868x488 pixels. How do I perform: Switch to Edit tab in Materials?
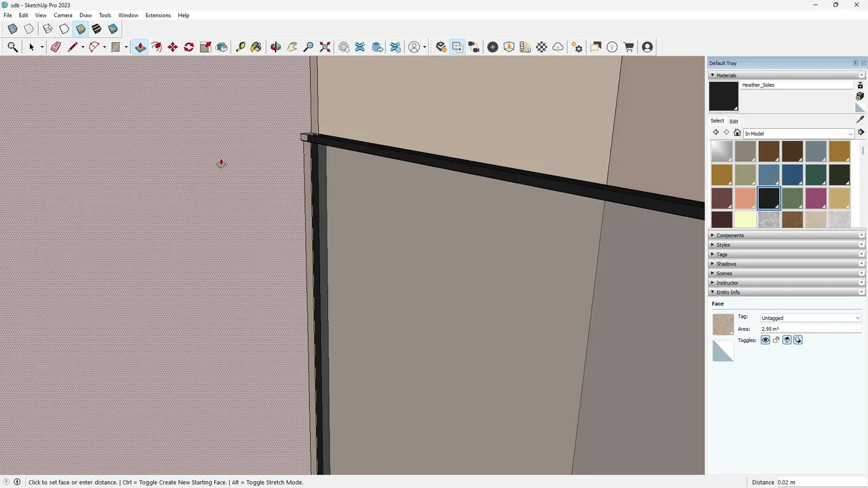(734, 121)
